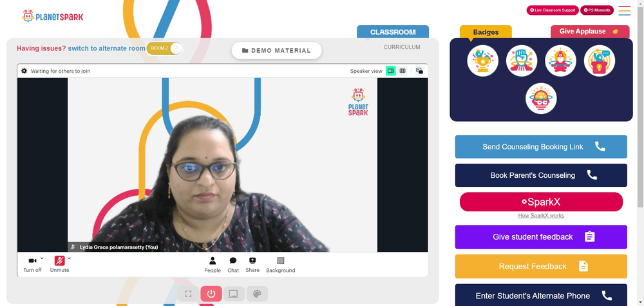Click Live Classroom Support button
The width and height of the screenshot is (644, 306).
click(x=553, y=10)
